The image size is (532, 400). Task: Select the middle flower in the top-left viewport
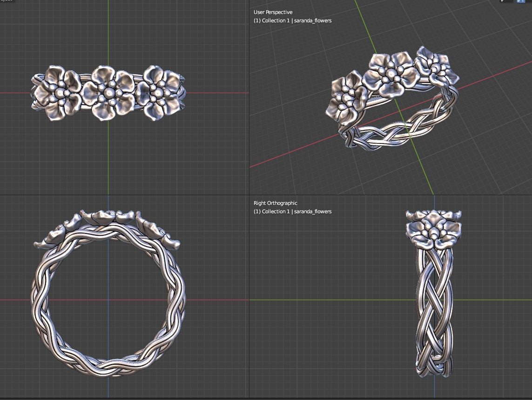[108, 93]
